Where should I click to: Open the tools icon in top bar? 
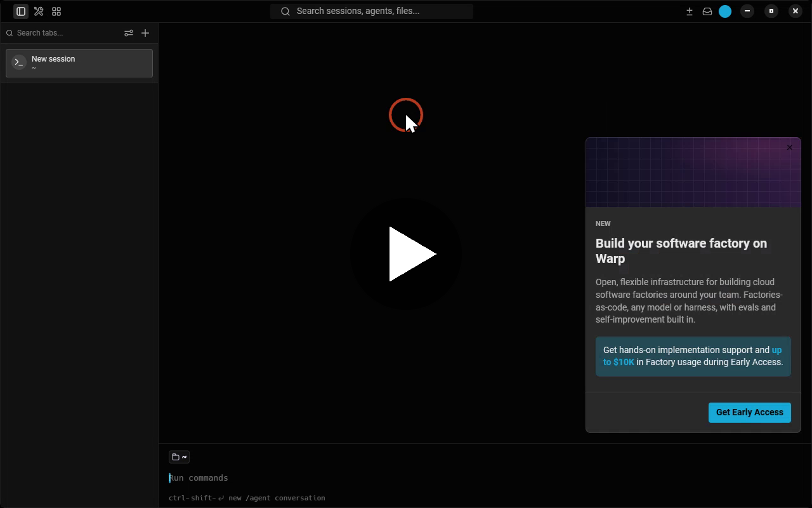tap(39, 11)
